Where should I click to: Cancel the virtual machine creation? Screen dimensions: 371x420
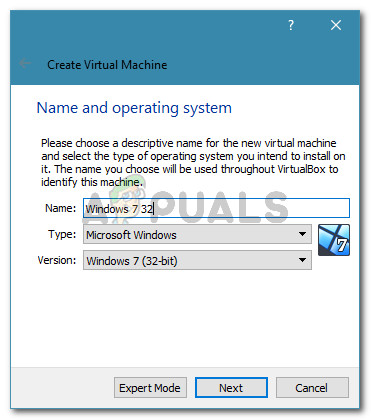[x=312, y=388]
